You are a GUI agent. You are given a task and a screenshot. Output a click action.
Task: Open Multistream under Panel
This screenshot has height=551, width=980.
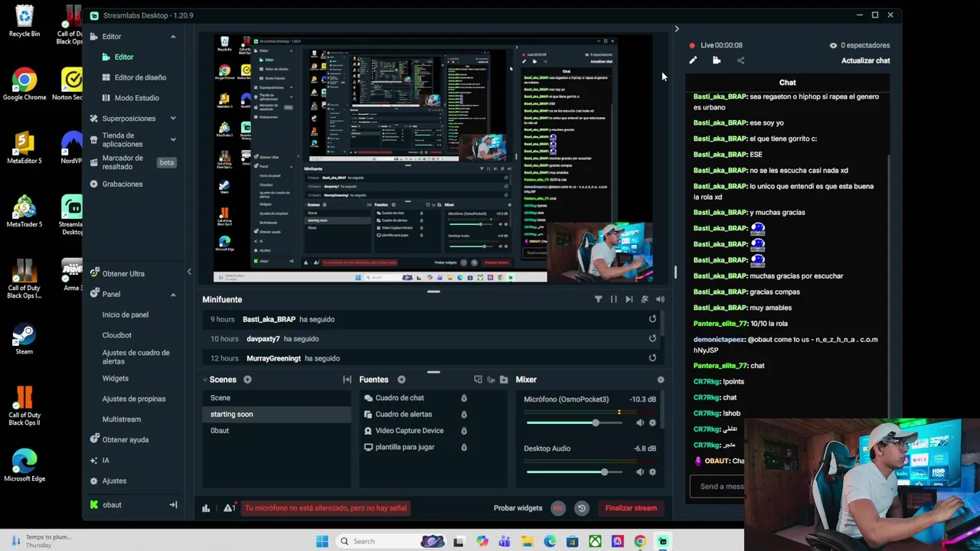(122, 419)
